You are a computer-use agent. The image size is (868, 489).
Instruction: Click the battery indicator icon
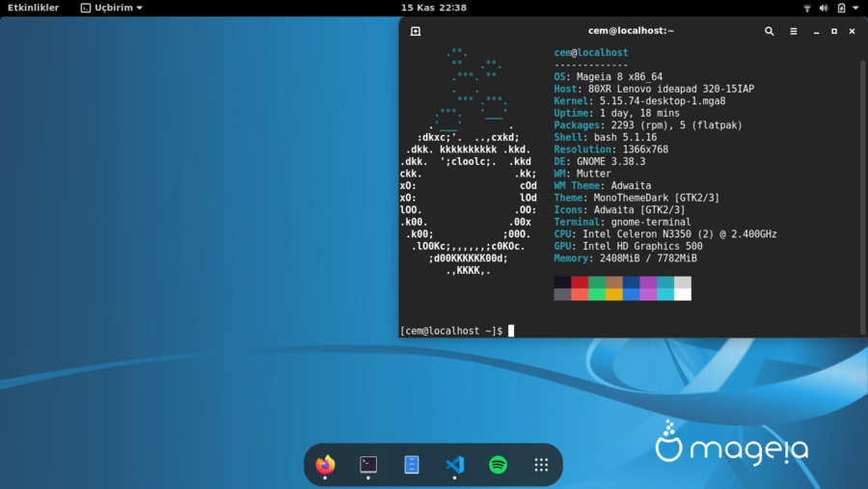pyautogui.click(x=841, y=8)
